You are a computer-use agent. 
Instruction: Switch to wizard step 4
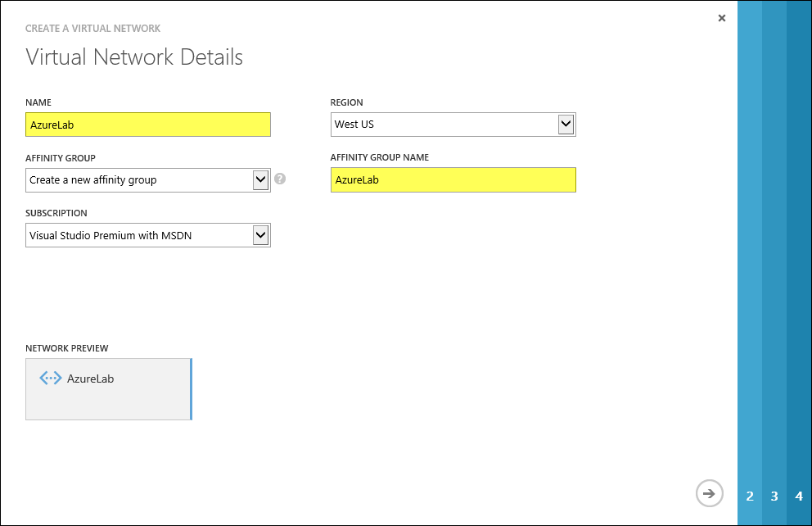point(799,496)
